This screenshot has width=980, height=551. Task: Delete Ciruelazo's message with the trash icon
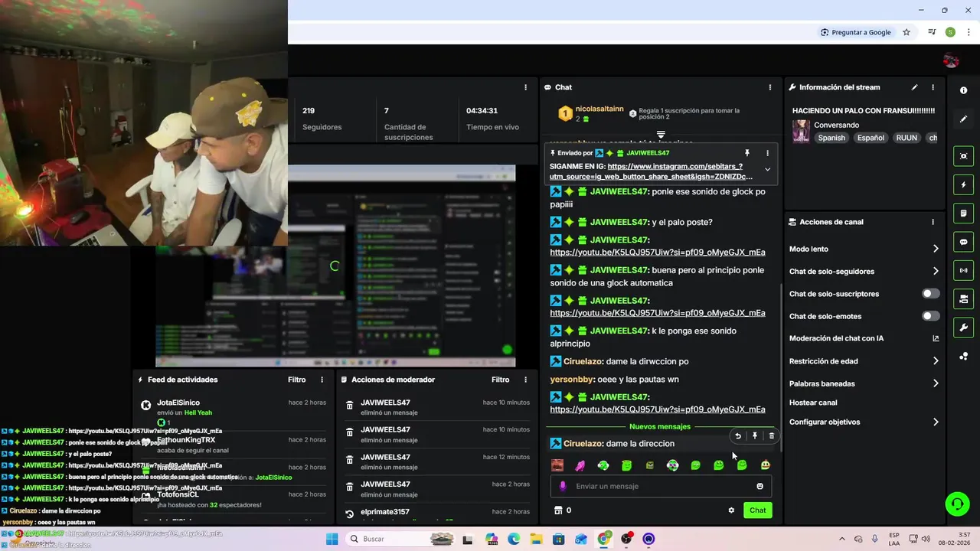tap(771, 436)
